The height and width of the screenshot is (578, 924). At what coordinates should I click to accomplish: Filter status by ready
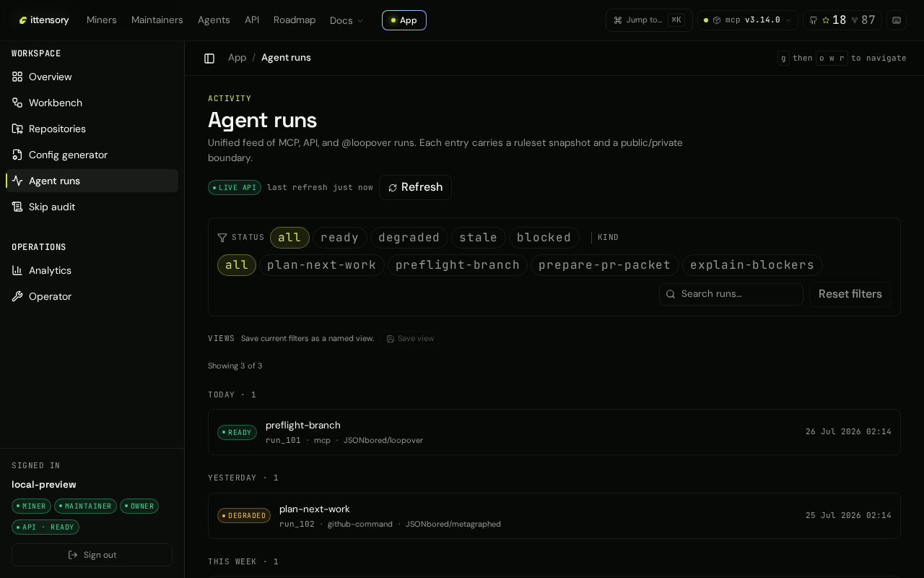340,238
